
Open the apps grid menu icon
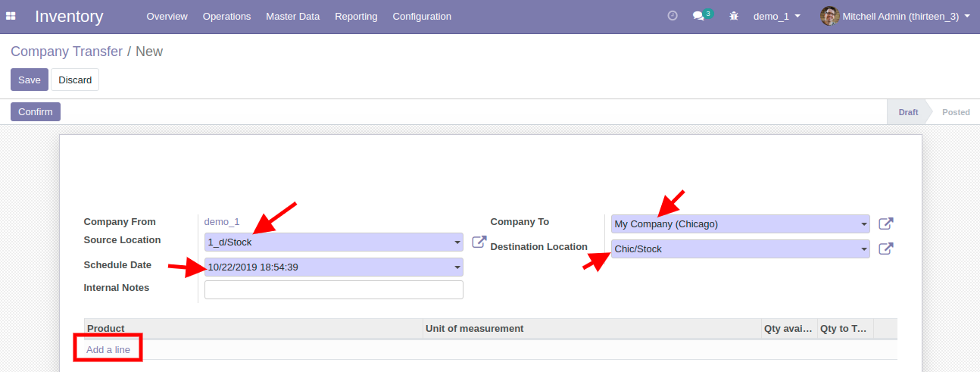pos(11,16)
